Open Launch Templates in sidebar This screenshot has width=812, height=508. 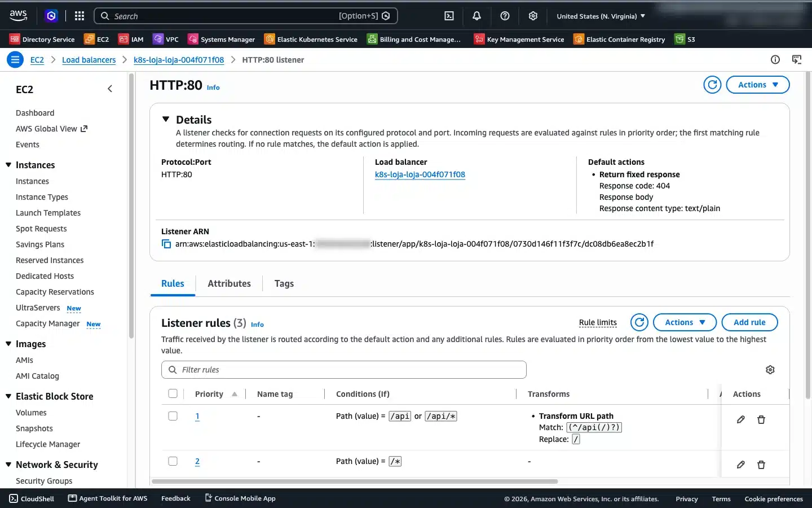(48, 213)
